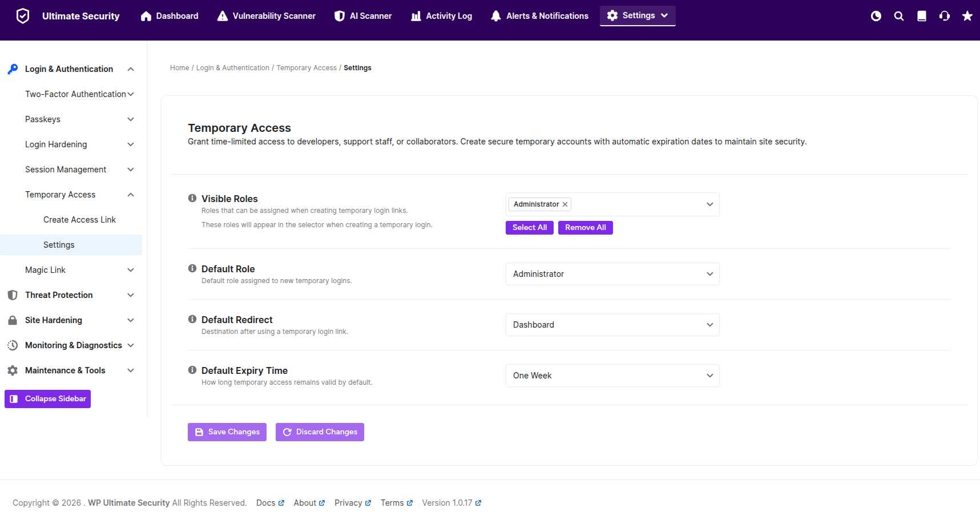Click info icon beside Default Role
The image size is (980, 516).
(192, 268)
